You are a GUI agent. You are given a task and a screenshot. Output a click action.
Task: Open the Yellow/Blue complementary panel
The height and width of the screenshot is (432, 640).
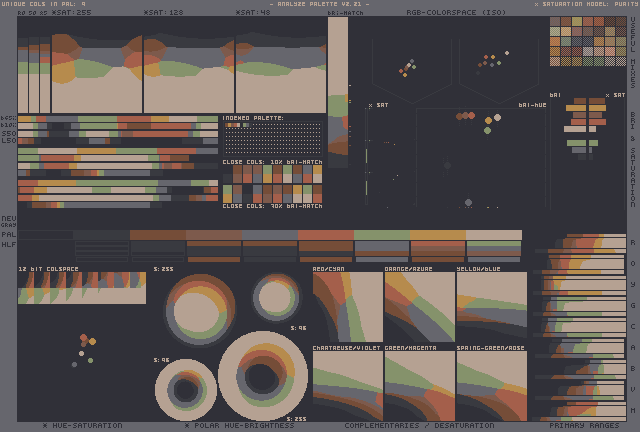(x=491, y=307)
